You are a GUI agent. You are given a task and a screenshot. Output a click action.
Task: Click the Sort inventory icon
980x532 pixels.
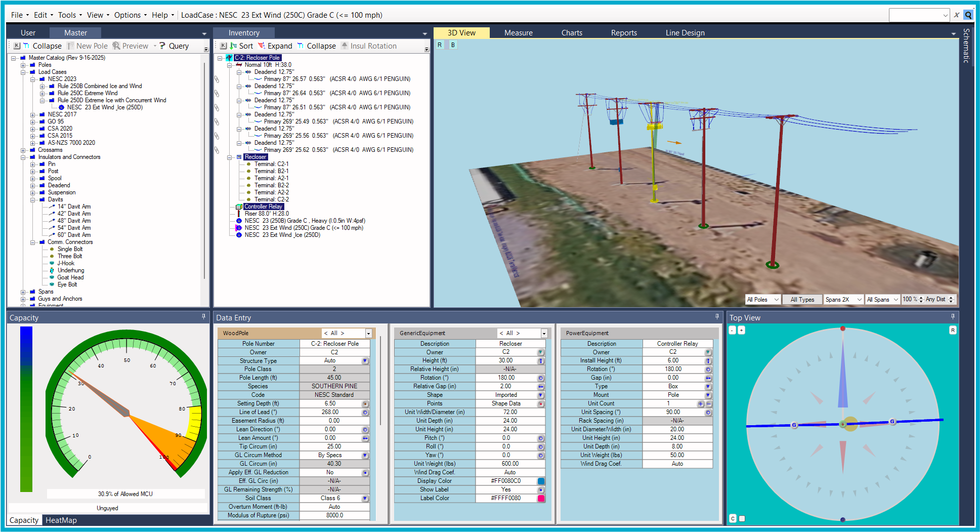coord(241,46)
